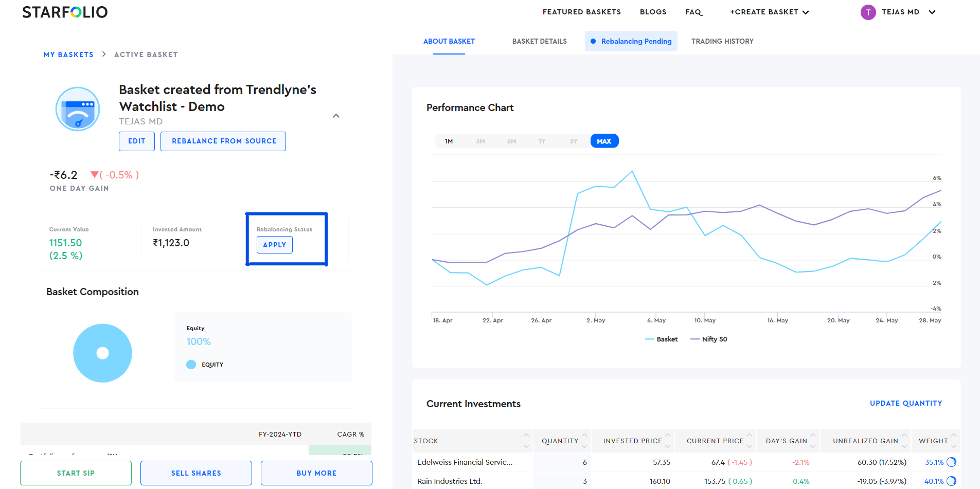Screen dimensions: 980x489
Task: Sort table by the Quantity column
Action: (562, 441)
